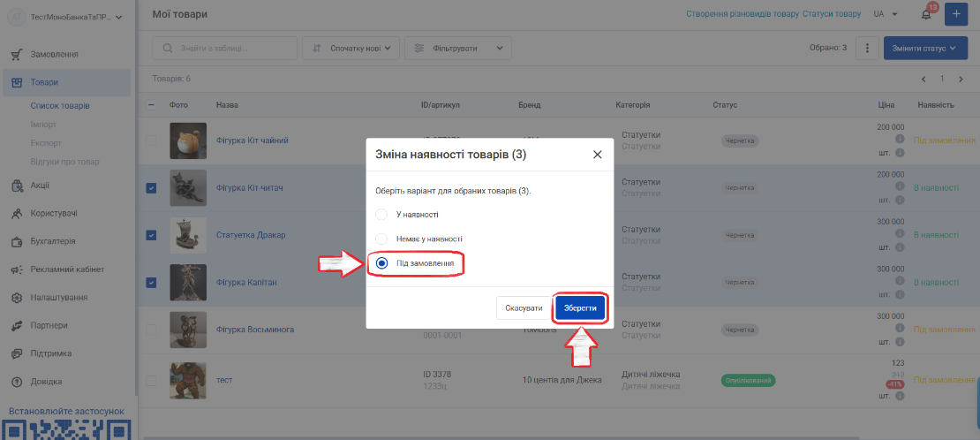Open notifications bell with 13 badge
The width and height of the screenshot is (980, 440).
(x=926, y=14)
